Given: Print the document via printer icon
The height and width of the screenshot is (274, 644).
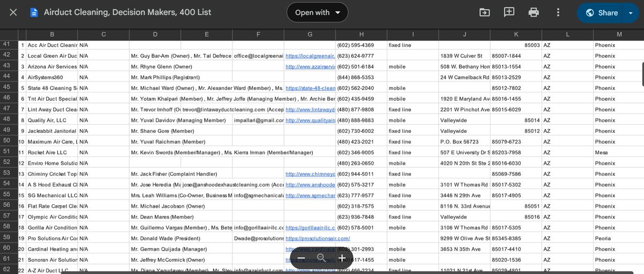Looking at the screenshot, I should [x=533, y=12].
